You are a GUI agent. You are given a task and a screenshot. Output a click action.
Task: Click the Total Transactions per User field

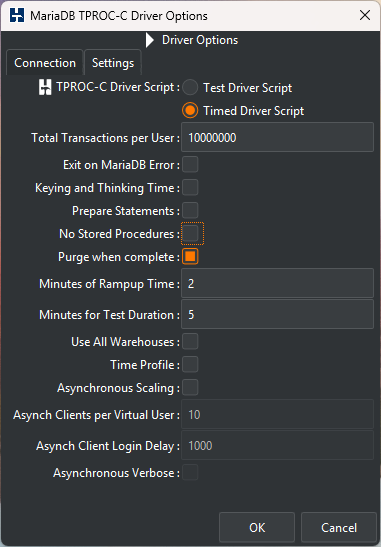coord(277,137)
